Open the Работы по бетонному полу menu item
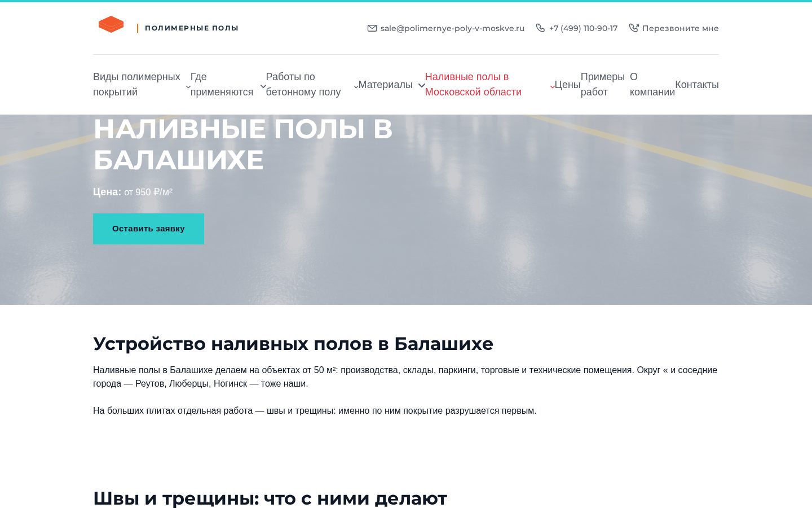The width and height of the screenshot is (812, 508). pos(303,85)
